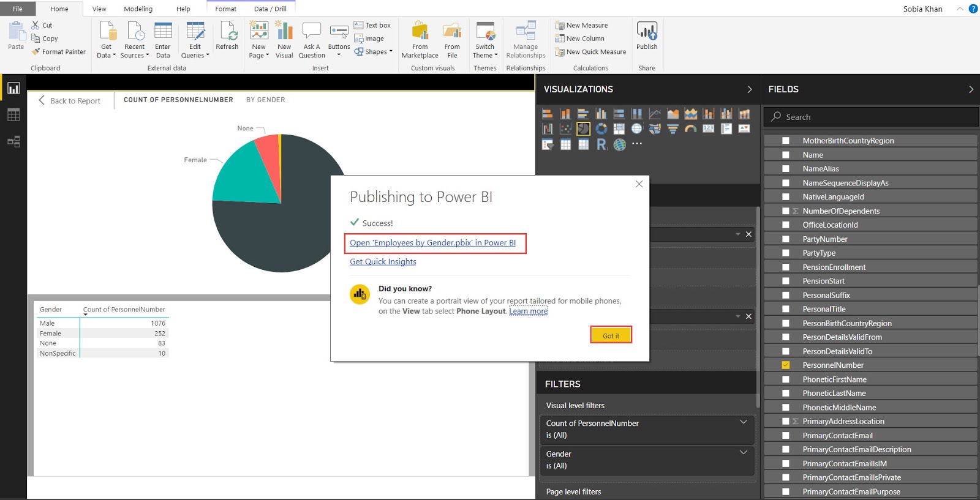980x500 pixels.
Task: Select the Ribbon chart visual
Action: click(744, 113)
